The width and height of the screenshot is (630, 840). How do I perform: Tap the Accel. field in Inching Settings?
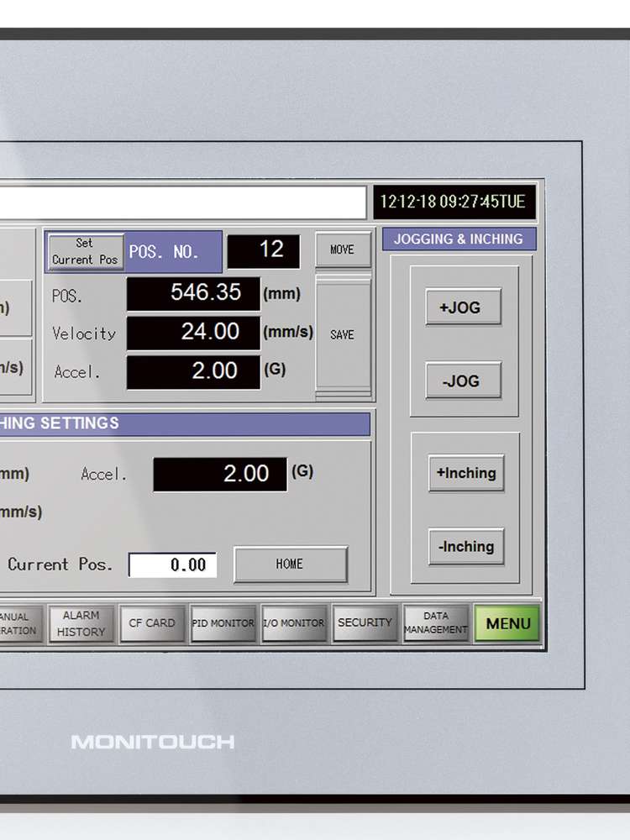[220, 475]
